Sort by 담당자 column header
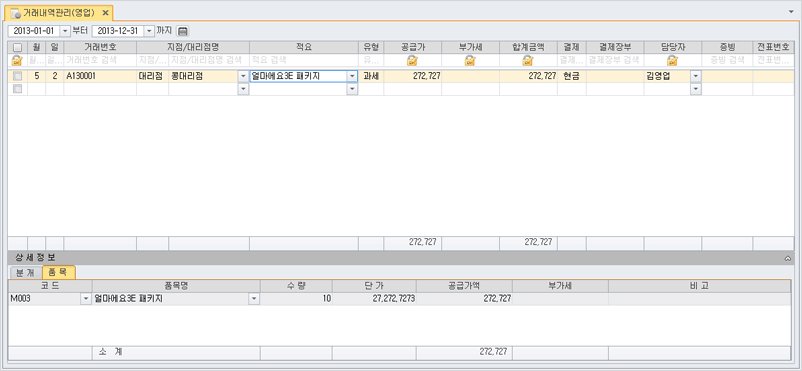This screenshot has width=802, height=371. [672, 47]
